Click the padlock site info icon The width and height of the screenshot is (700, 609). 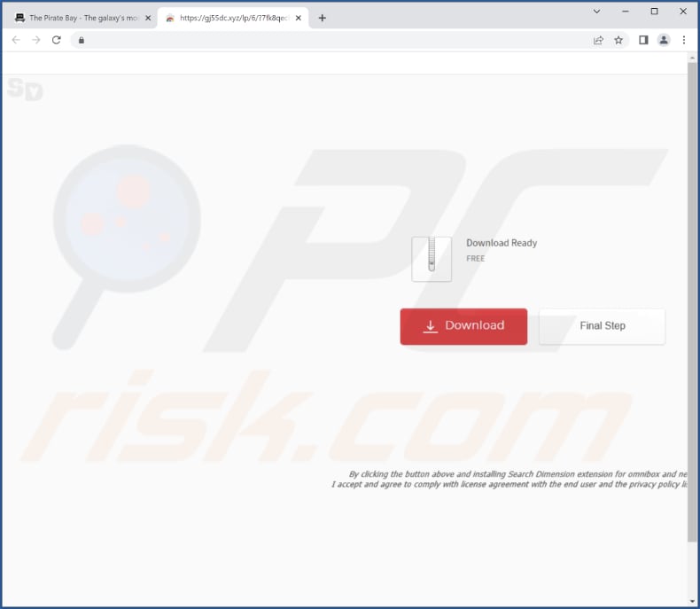tap(82, 40)
